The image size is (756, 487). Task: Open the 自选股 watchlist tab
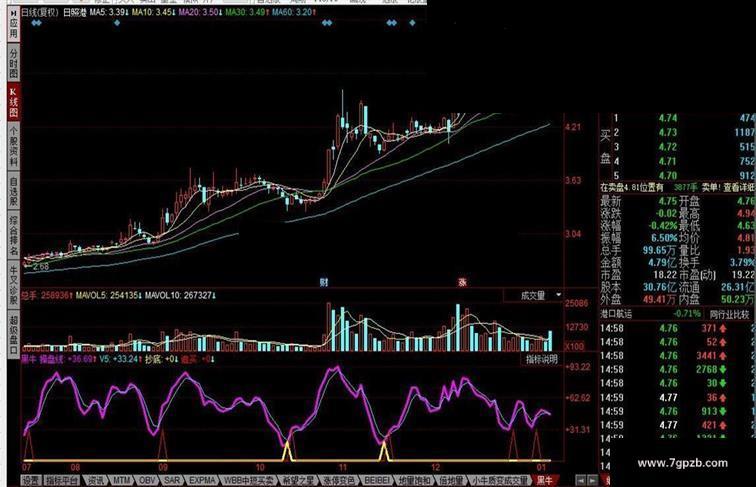tap(14, 192)
